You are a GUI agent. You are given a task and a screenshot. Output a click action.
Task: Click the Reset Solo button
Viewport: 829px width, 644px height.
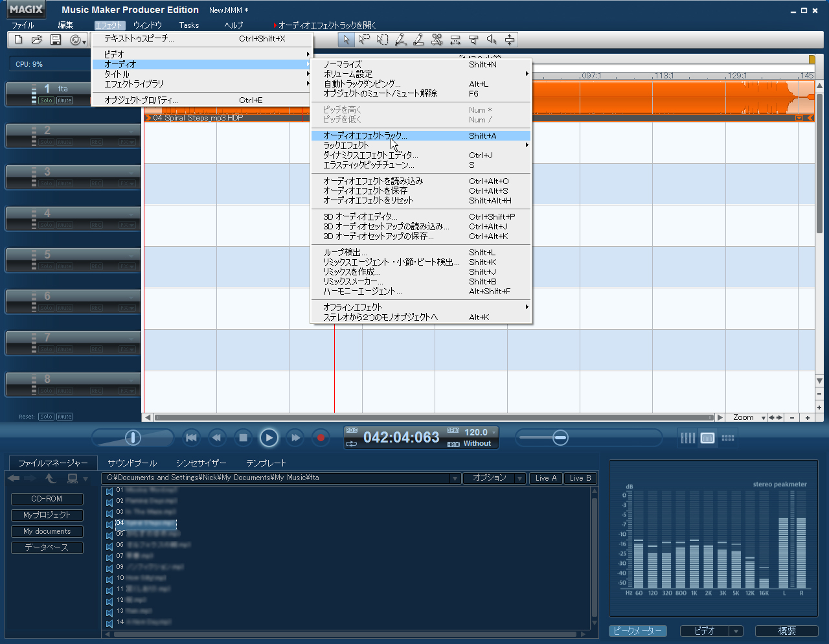pyautogui.click(x=46, y=417)
